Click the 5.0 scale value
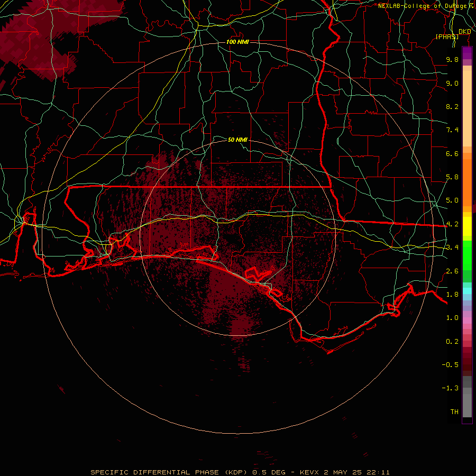 point(452,200)
